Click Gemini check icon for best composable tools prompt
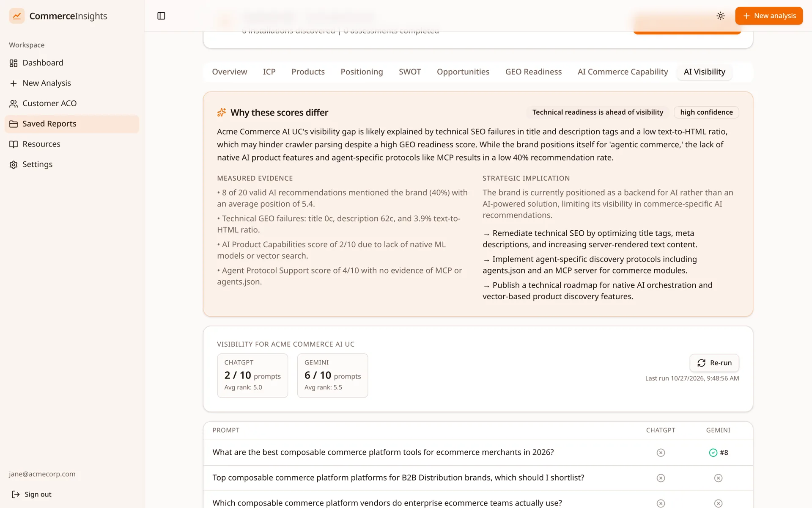 coord(713,453)
